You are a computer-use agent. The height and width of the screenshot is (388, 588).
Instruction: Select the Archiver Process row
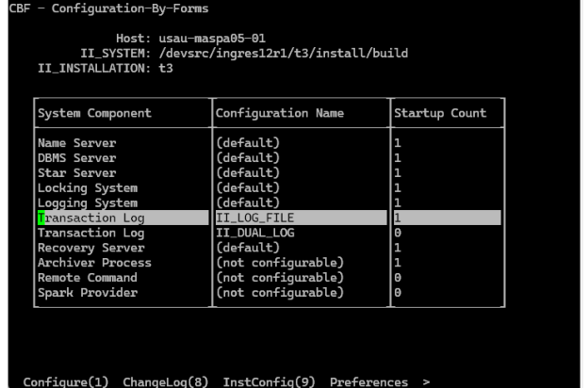click(x=94, y=263)
